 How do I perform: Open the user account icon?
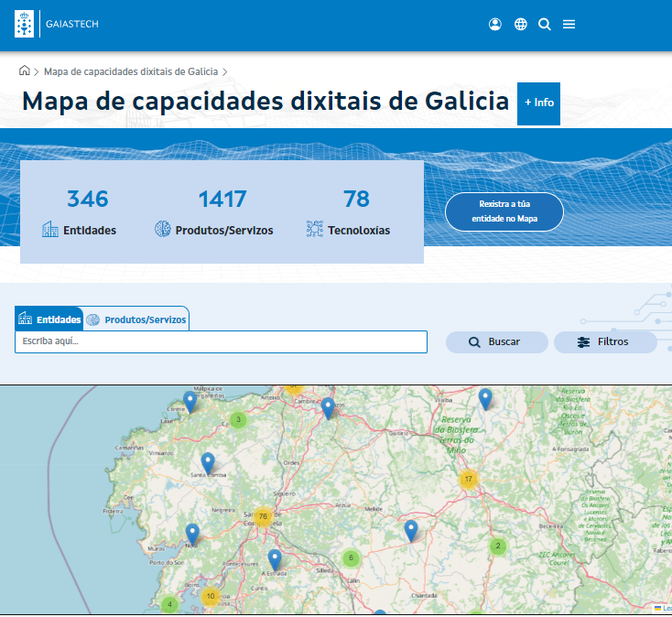click(495, 24)
